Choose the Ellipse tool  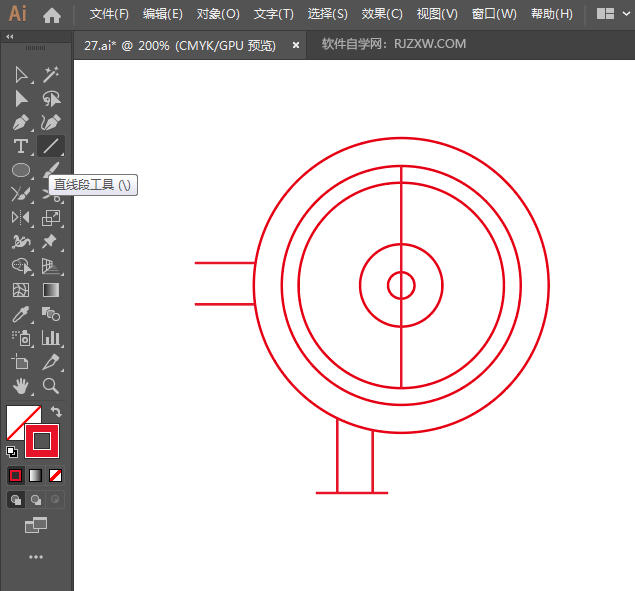(x=20, y=170)
